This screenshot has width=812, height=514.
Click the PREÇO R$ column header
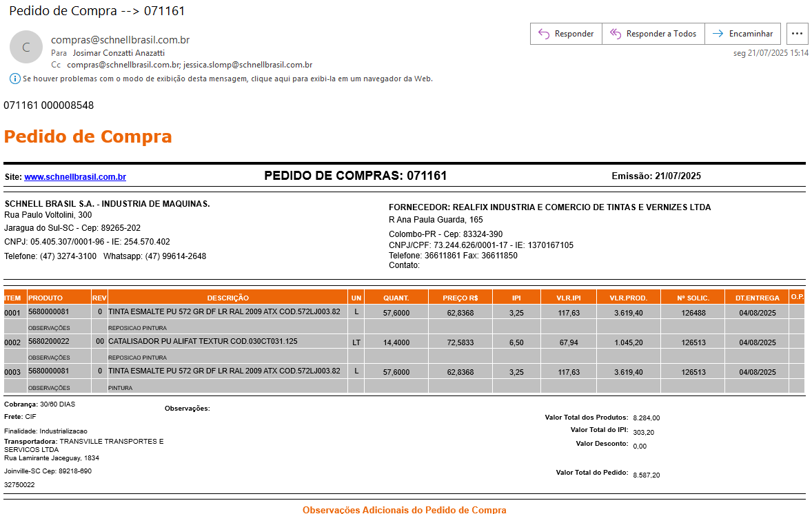(460, 298)
